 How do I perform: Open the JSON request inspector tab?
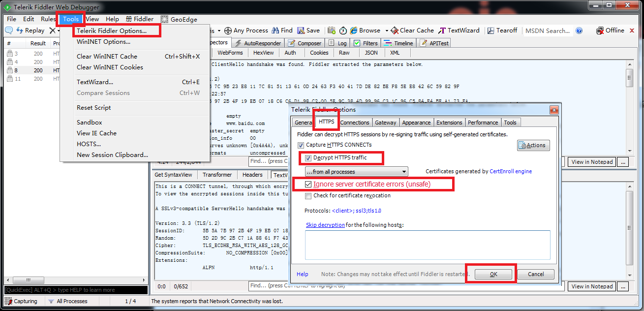coord(371,53)
